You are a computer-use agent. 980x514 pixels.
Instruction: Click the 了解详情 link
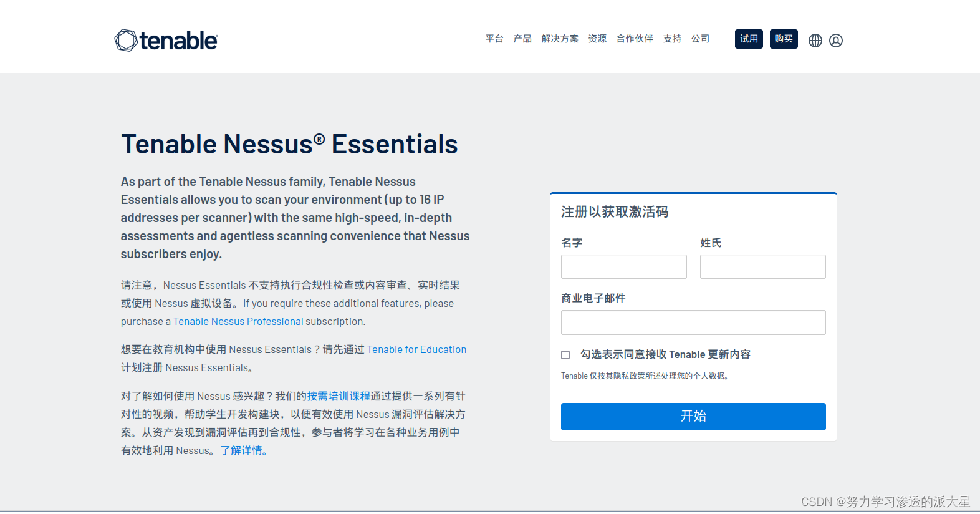pos(244,450)
